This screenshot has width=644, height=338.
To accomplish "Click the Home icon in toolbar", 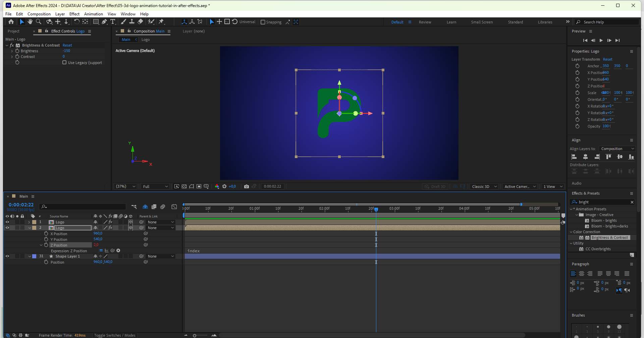I will coord(11,22).
